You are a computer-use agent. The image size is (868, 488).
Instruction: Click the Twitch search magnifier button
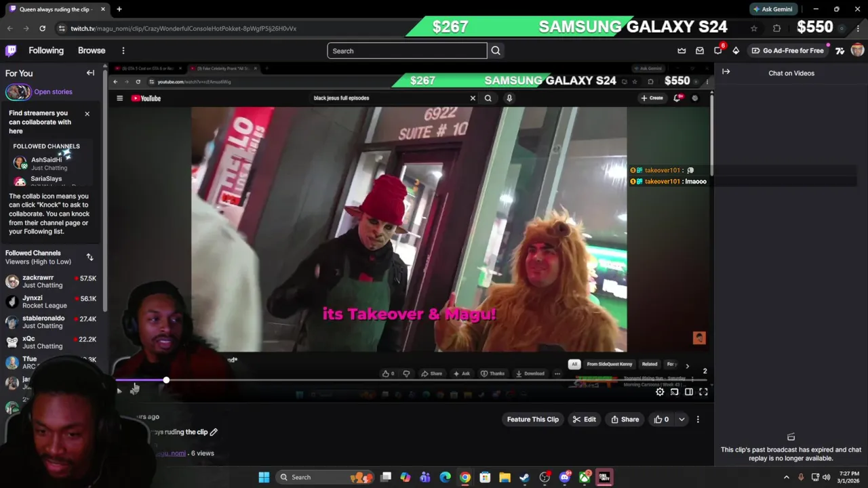[x=496, y=51]
